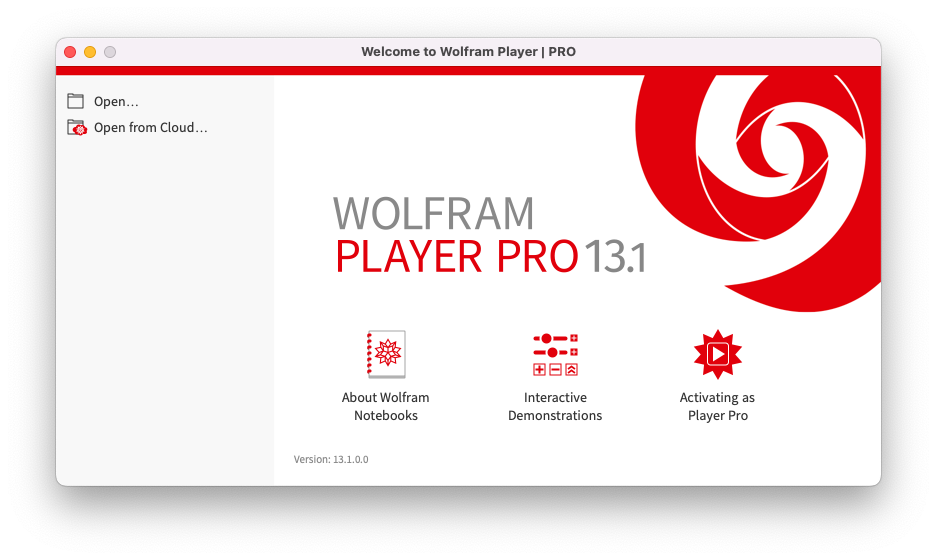Viewport: 937px width, 560px height.
Task: Click the greyed-out zoom button in title bar
Action: point(110,52)
